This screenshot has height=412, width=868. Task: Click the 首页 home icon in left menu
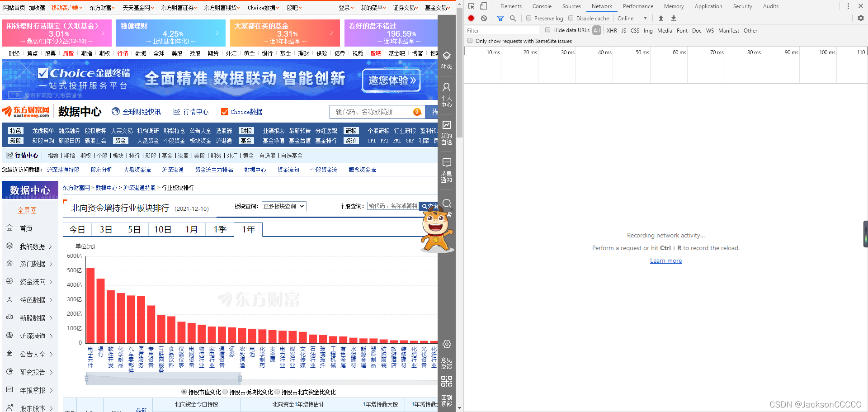click(x=9, y=228)
